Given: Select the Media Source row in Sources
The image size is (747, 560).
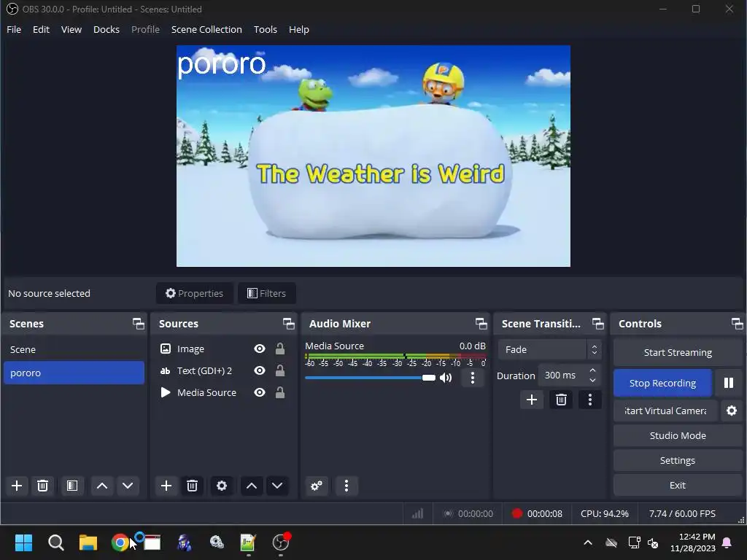Looking at the screenshot, I should [223, 392].
